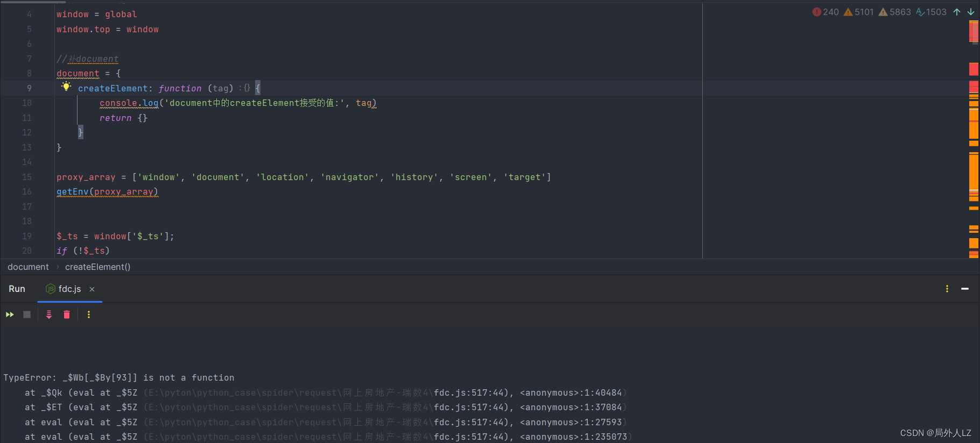Click 'return {}' statement on line 11
The image size is (980, 443).
(x=123, y=118)
